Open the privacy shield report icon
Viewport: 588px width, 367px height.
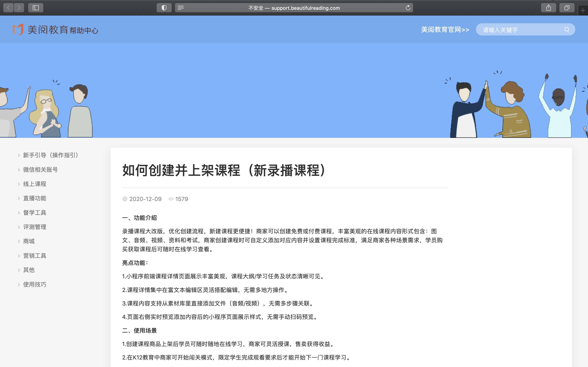tap(164, 8)
